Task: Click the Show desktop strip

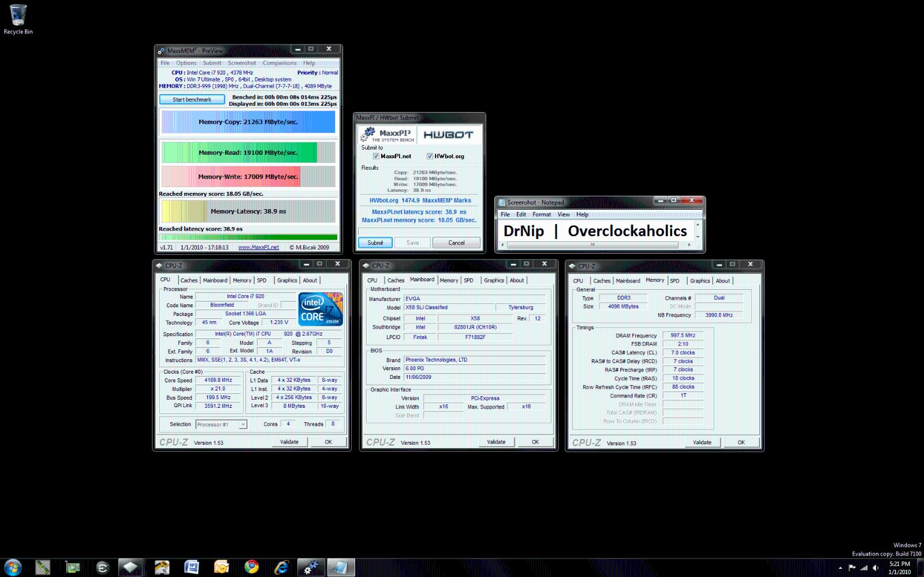Action: tap(921, 568)
